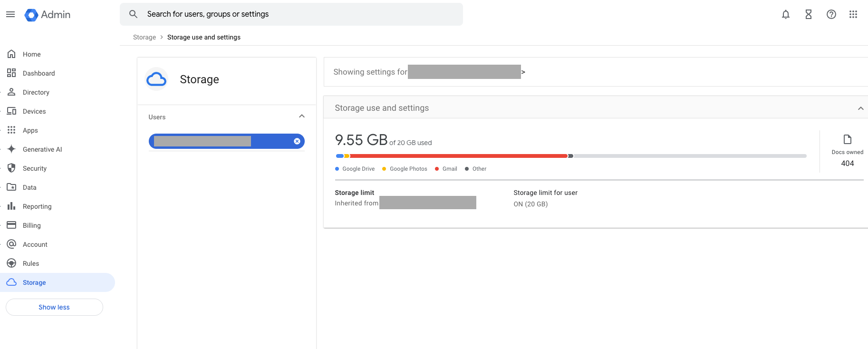This screenshot has height=349, width=868.
Task: Open the tasks hourglass icon
Action: [x=809, y=14]
